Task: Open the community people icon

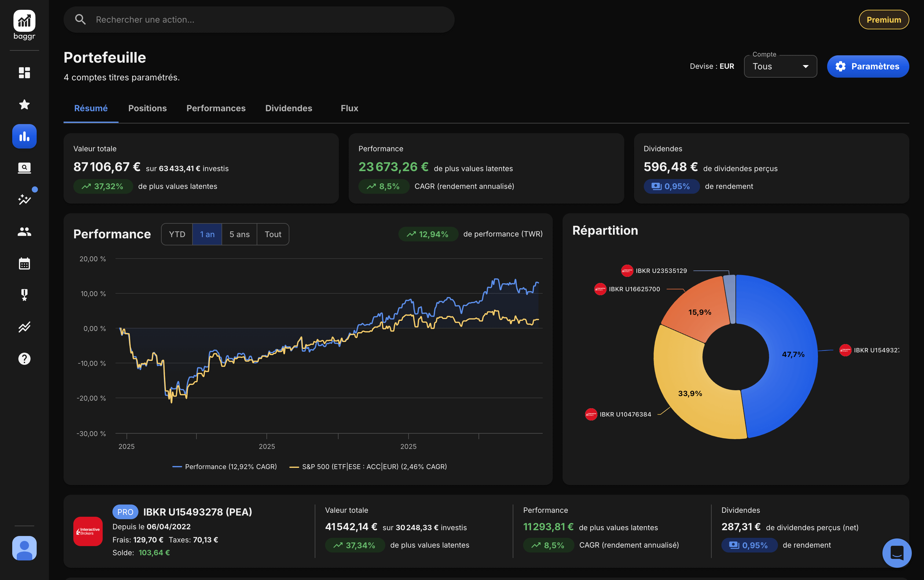Action: pos(24,231)
